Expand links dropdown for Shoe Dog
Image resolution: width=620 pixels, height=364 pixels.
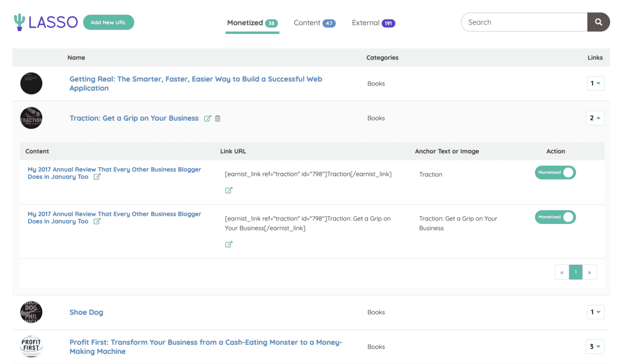[595, 312]
